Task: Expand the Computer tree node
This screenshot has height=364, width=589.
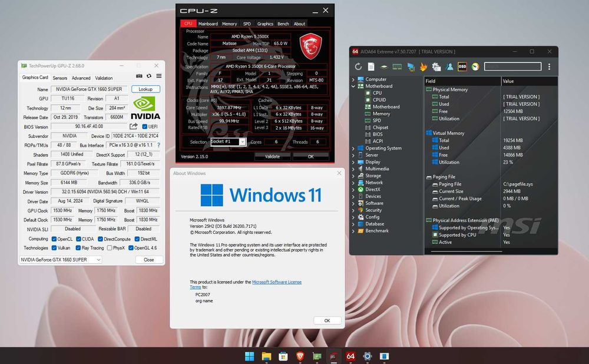Action: [x=353, y=80]
